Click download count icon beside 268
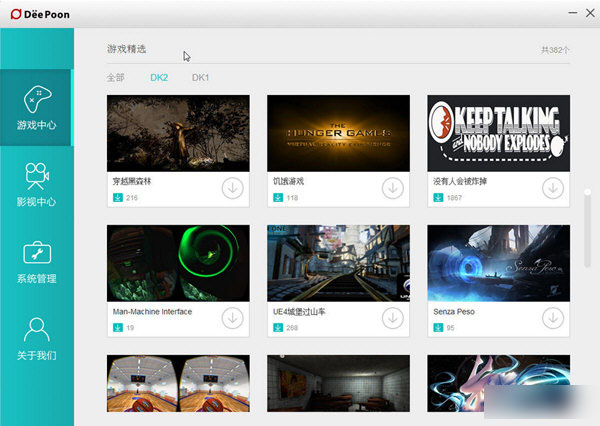 tap(278, 328)
